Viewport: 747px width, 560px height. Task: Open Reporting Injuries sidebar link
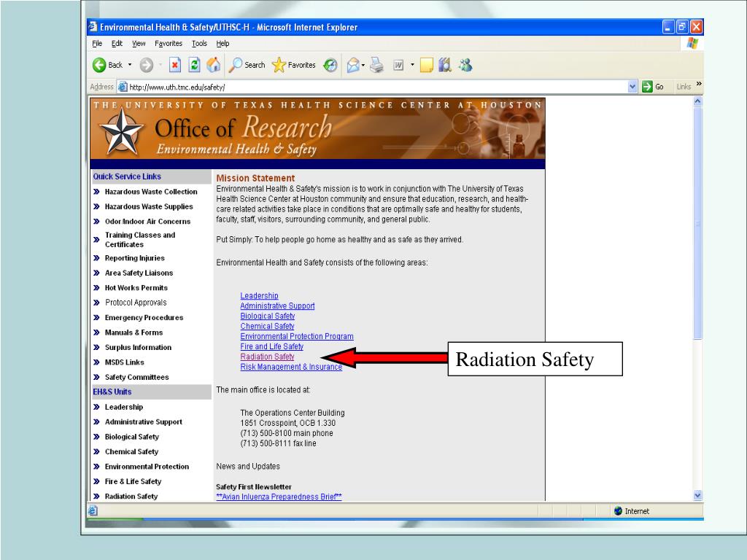[x=135, y=258]
